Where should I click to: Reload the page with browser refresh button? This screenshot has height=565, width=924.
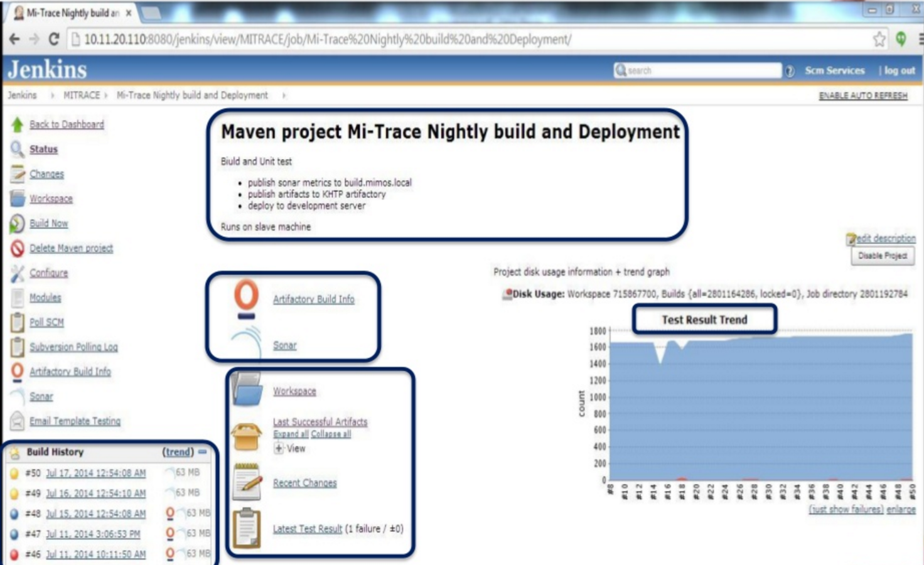coord(54,39)
